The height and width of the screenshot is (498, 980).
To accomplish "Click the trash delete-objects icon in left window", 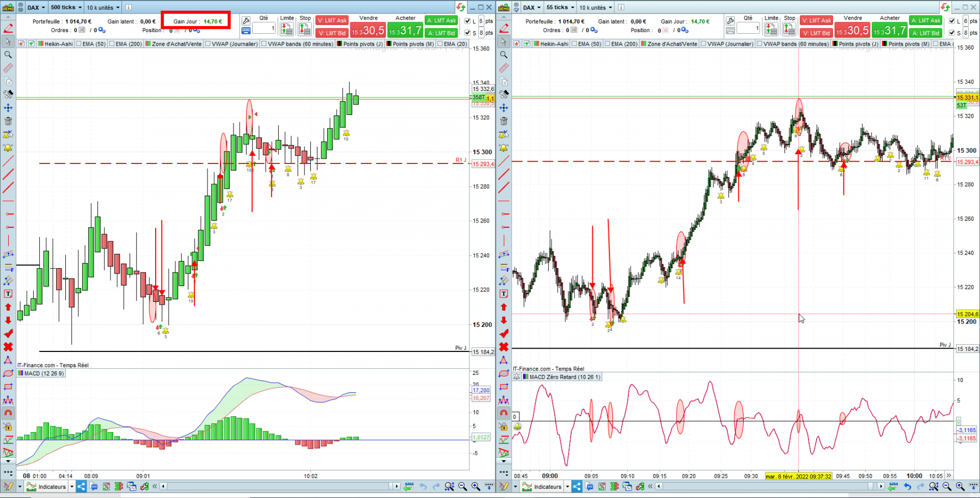I will point(8,121).
